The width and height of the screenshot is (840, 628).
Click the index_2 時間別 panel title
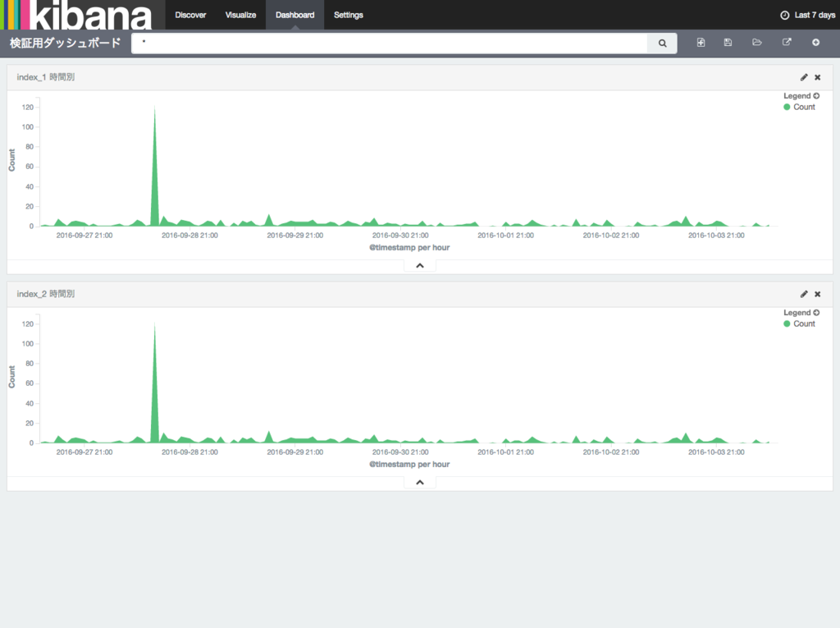46,294
